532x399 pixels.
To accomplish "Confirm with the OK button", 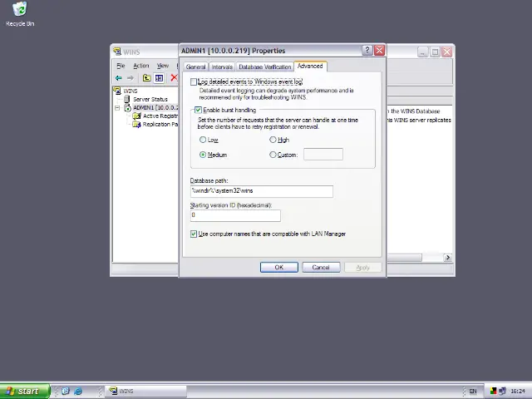I will tap(279, 268).
